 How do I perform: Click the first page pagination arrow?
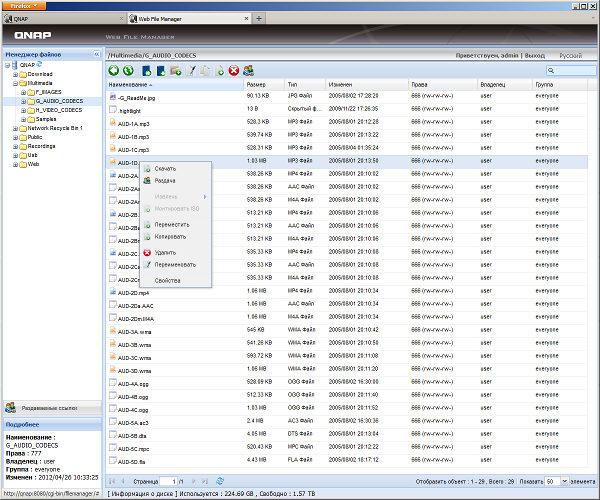(x=112, y=481)
